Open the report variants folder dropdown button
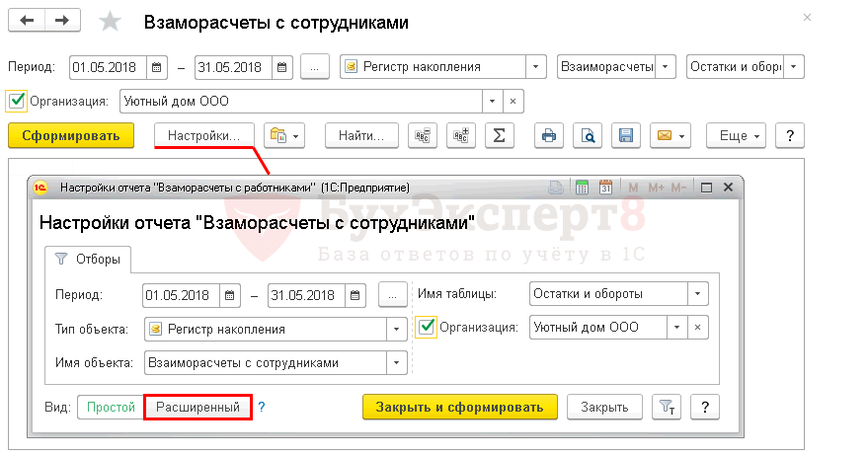This screenshot has height=456, width=868. click(284, 135)
